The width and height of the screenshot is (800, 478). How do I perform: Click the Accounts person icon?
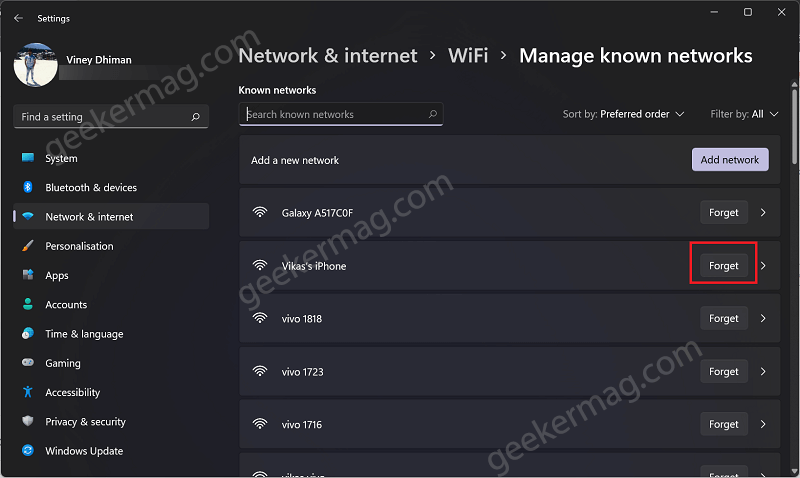click(x=28, y=305)
